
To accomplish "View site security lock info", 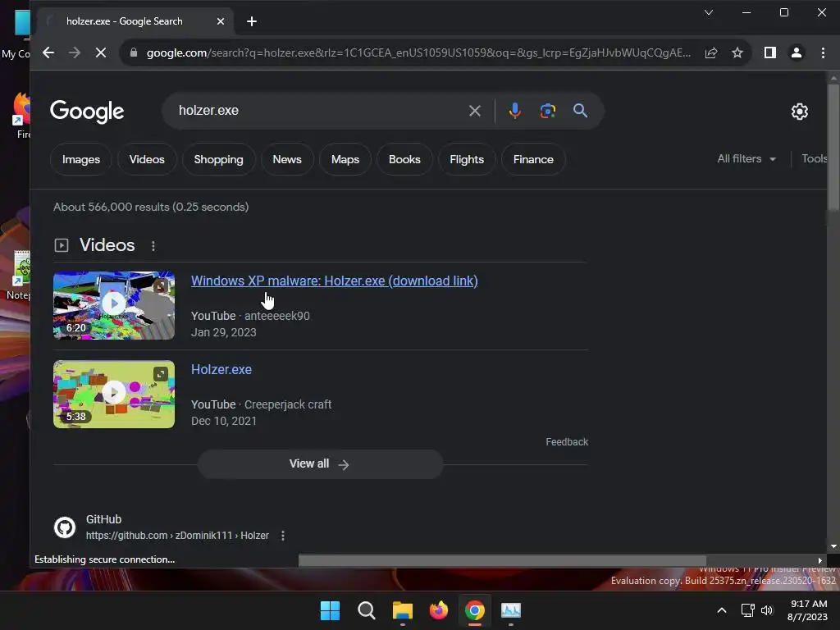I will (134, 52).
